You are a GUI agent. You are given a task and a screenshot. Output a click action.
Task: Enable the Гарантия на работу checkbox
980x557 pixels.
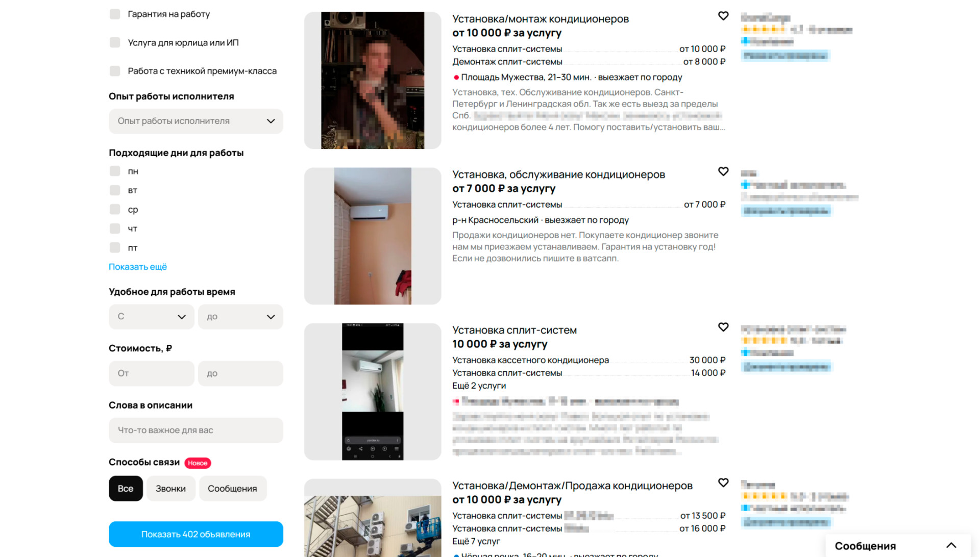click(x=115, y=14)
